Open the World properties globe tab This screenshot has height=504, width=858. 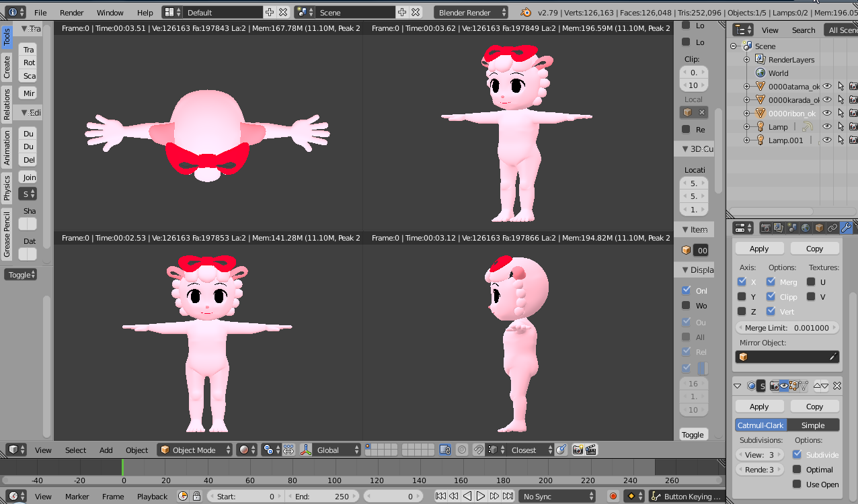(x=805, y=228)
